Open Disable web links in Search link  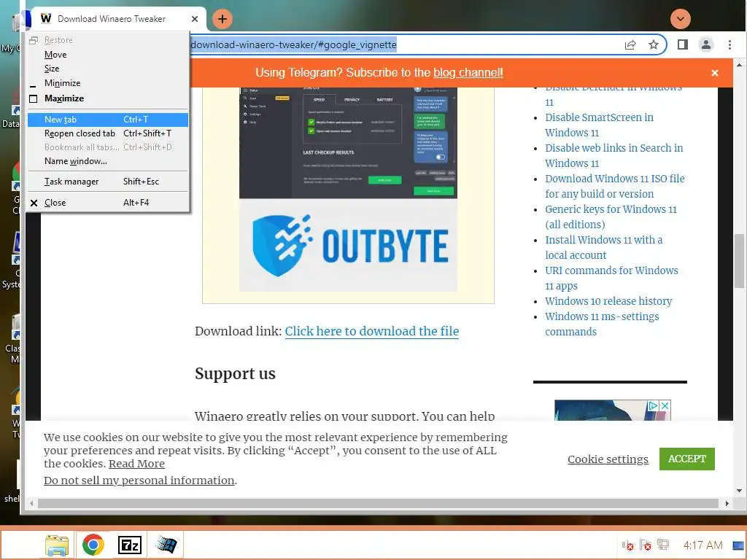click(614, 155)
